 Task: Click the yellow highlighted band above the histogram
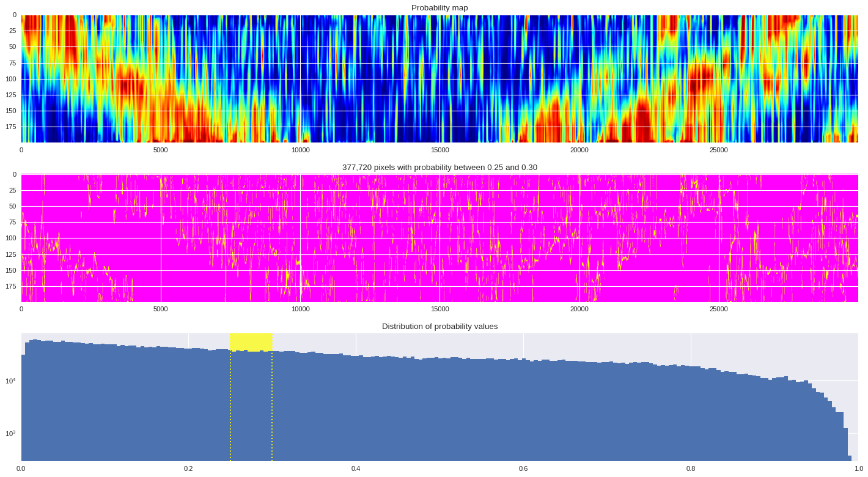point(251,342)
